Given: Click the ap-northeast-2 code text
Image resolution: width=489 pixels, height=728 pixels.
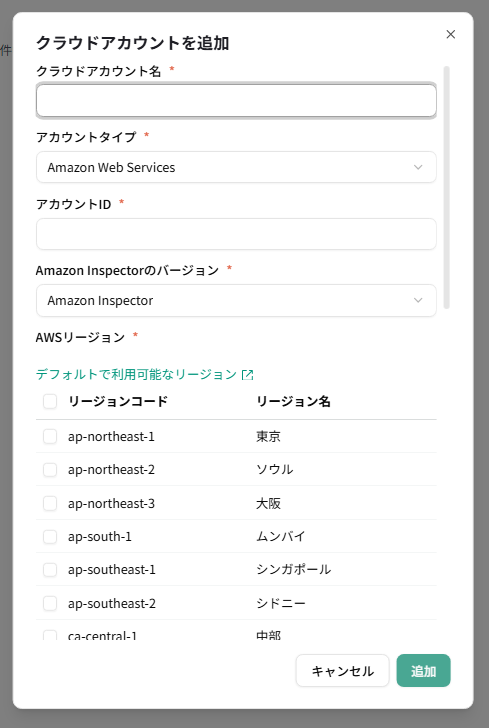Looking at the screenshot, I should point(111,470).
